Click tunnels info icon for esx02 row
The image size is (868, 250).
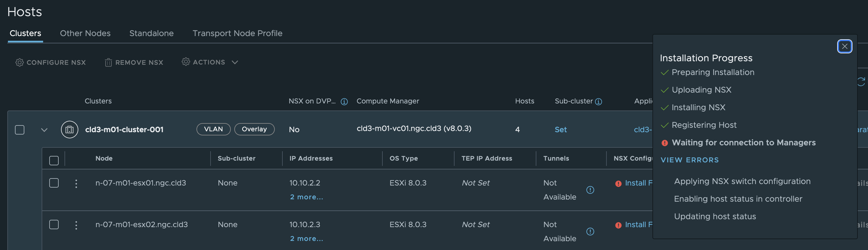coord(590,232)
